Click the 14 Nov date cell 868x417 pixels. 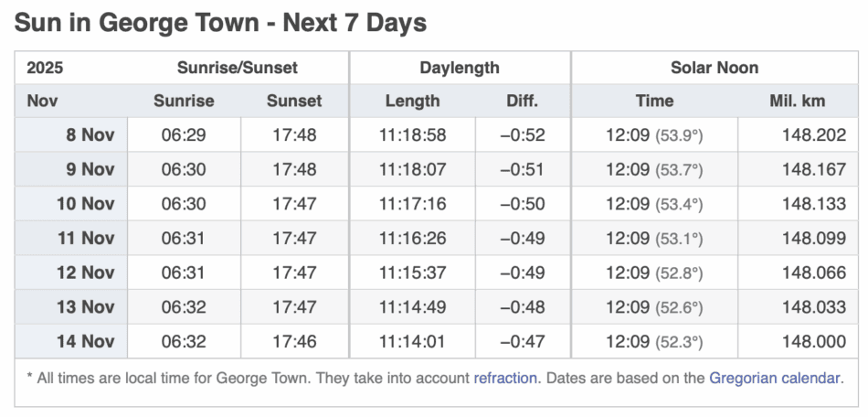click(x=86, y=342)
